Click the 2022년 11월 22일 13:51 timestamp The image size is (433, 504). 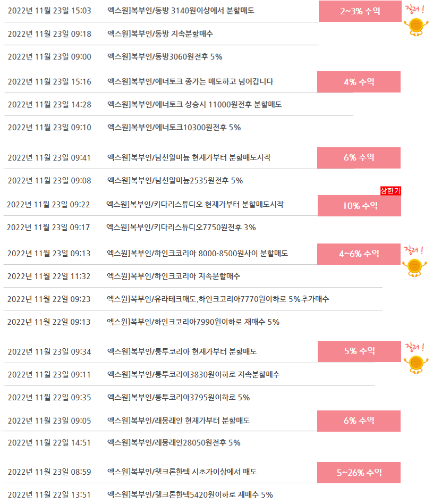pos(49,494)
